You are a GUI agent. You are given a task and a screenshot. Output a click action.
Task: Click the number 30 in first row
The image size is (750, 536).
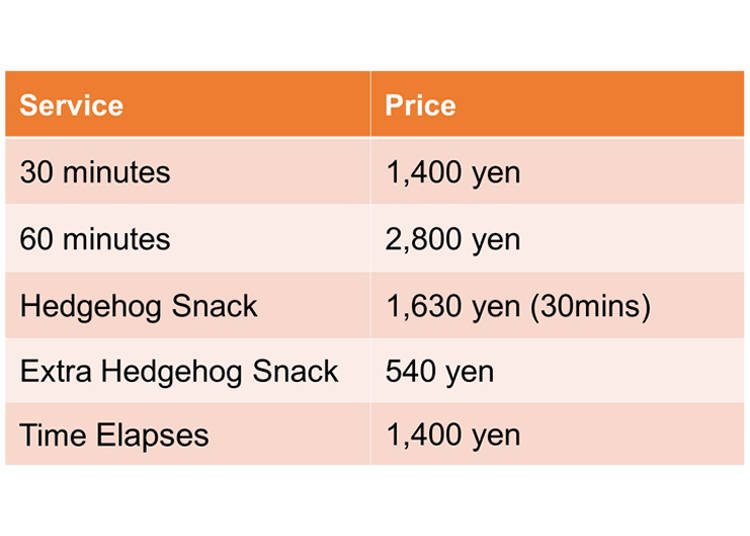tap(36, 172)
